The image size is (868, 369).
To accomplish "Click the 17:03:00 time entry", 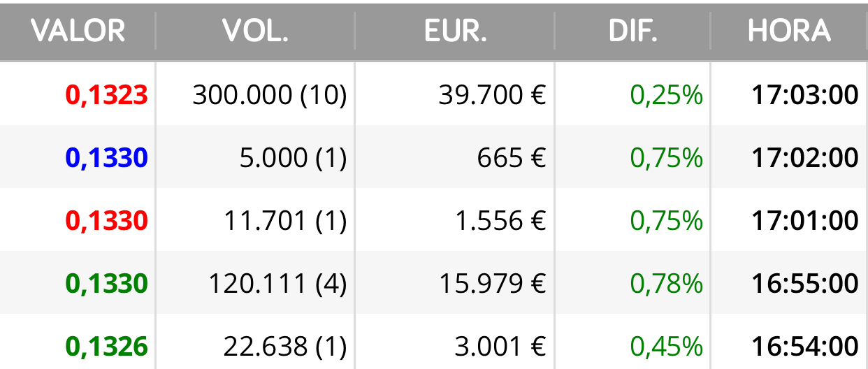I will click(805, 95).
